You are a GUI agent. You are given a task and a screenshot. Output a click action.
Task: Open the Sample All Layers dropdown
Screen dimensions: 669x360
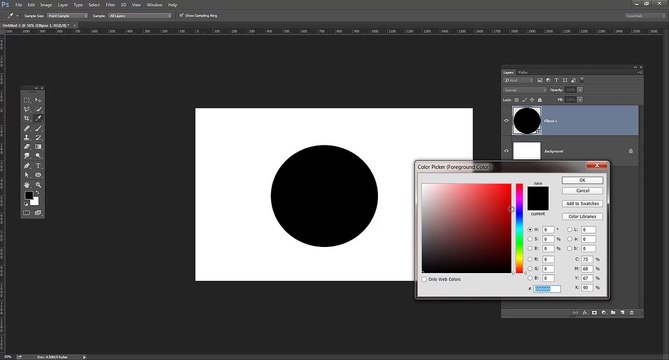pos(140,16)
